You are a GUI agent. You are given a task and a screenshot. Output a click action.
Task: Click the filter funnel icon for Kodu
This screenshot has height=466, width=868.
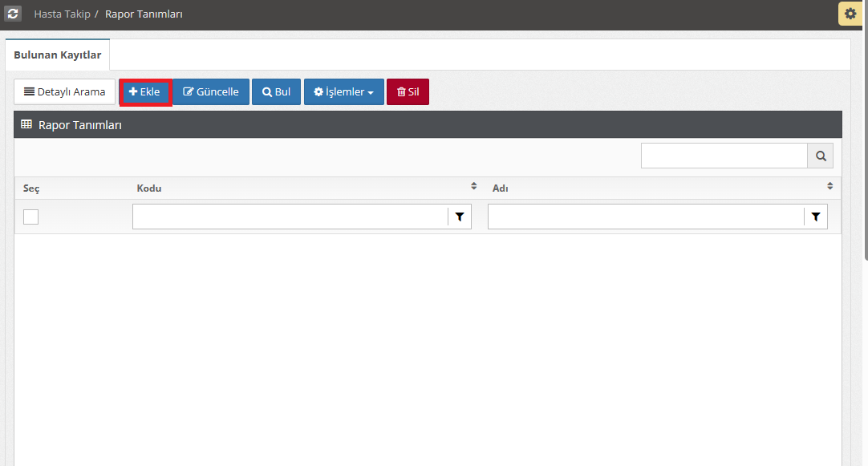460,217
